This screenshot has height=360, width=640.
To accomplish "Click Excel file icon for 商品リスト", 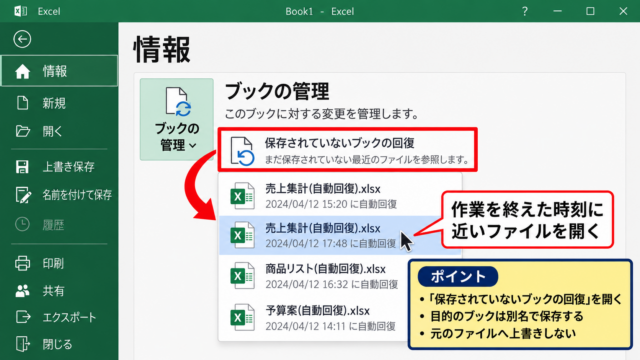I will (x=242, y=276).
